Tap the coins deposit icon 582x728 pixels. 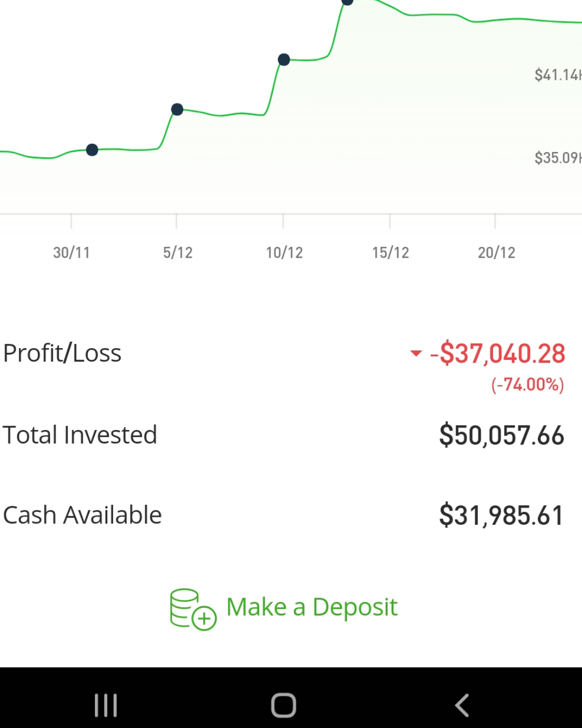(x=192, y=609)
